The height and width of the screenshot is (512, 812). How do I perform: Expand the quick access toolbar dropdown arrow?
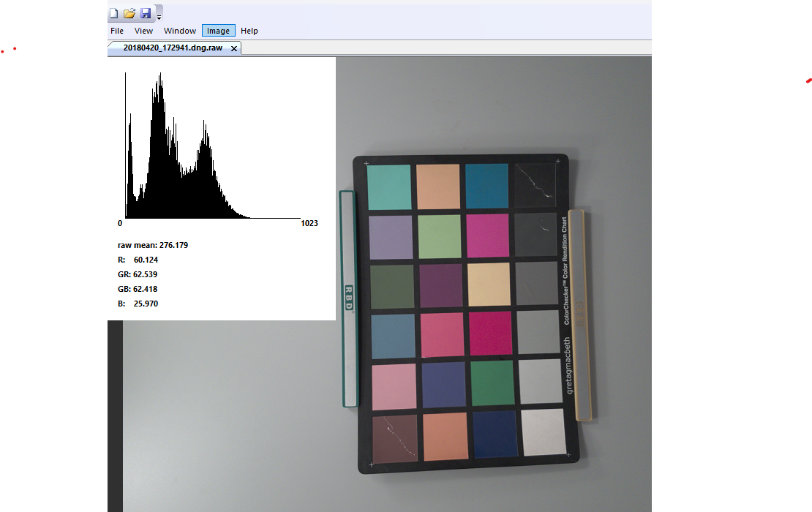tap(159, 17)
